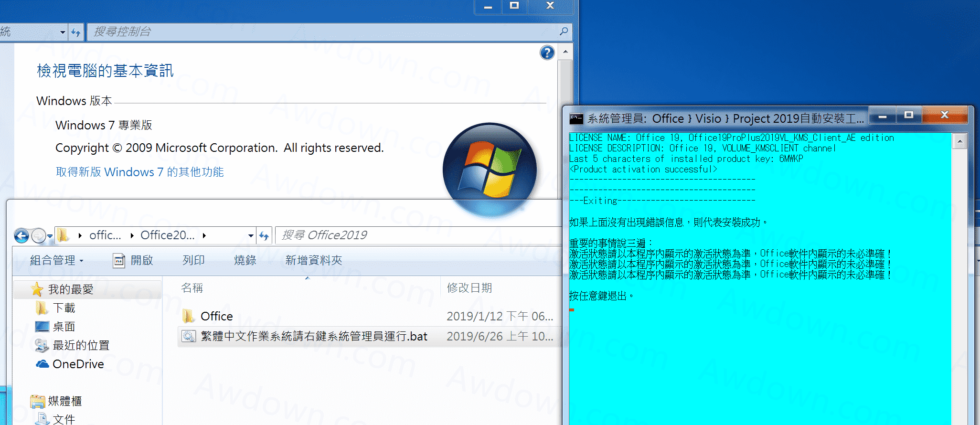The width and height of the screenshot is (980, 425).
Task: Expand the Control Panel address bar dropdown
Action: point(63,32)
